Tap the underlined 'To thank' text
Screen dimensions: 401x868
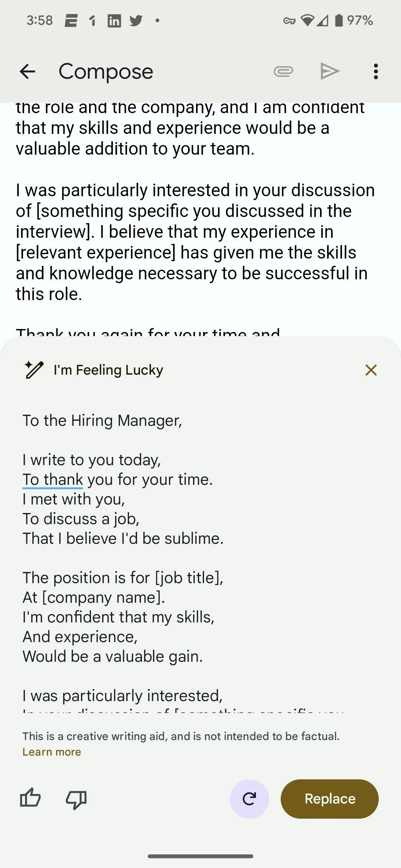click(x=53, y=479)
